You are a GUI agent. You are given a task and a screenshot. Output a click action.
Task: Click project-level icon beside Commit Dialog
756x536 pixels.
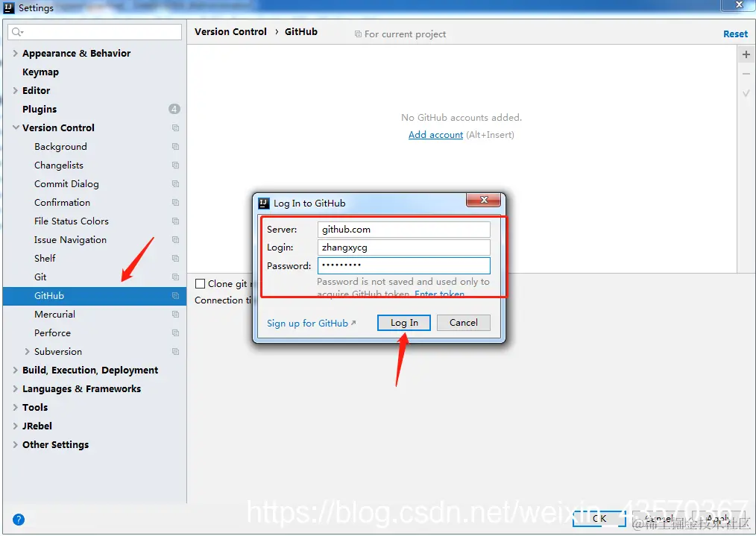(175, 183)
